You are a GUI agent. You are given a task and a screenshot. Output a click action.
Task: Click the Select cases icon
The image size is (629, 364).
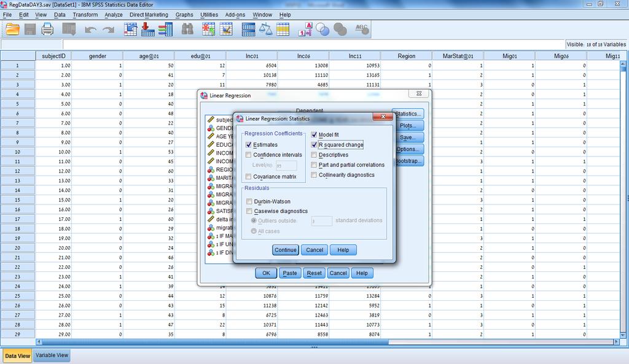283,29
